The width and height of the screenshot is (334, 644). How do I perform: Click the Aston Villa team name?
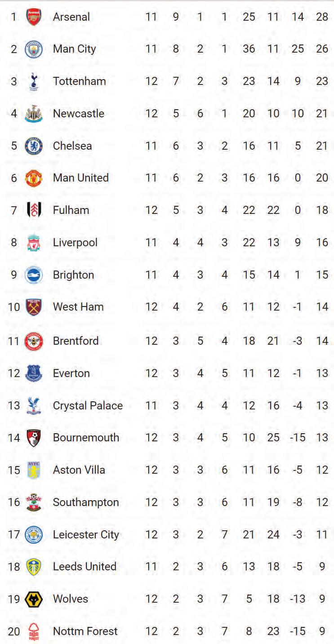pos(79,470)
